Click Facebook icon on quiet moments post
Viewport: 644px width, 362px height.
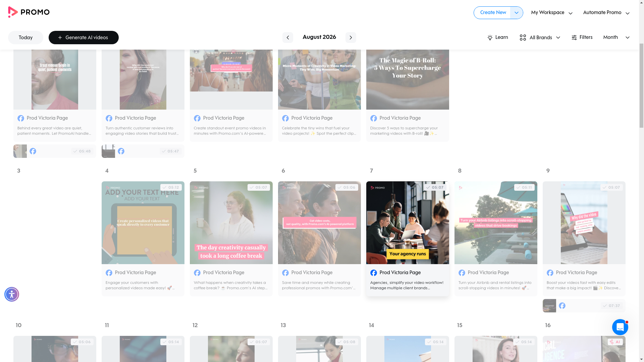click(21, 118)
